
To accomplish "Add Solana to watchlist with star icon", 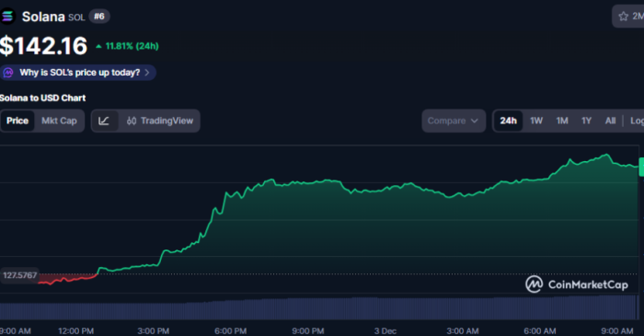I will coord(623,17).
